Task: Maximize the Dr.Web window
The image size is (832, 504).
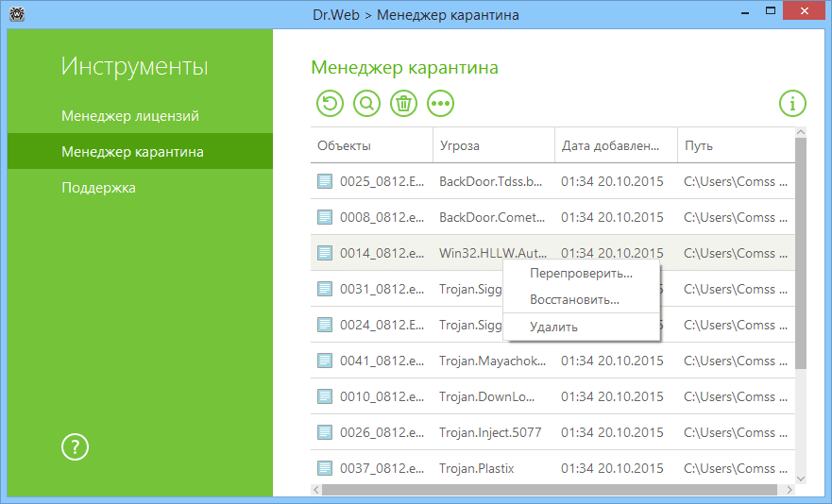Action: click(771, 10)
